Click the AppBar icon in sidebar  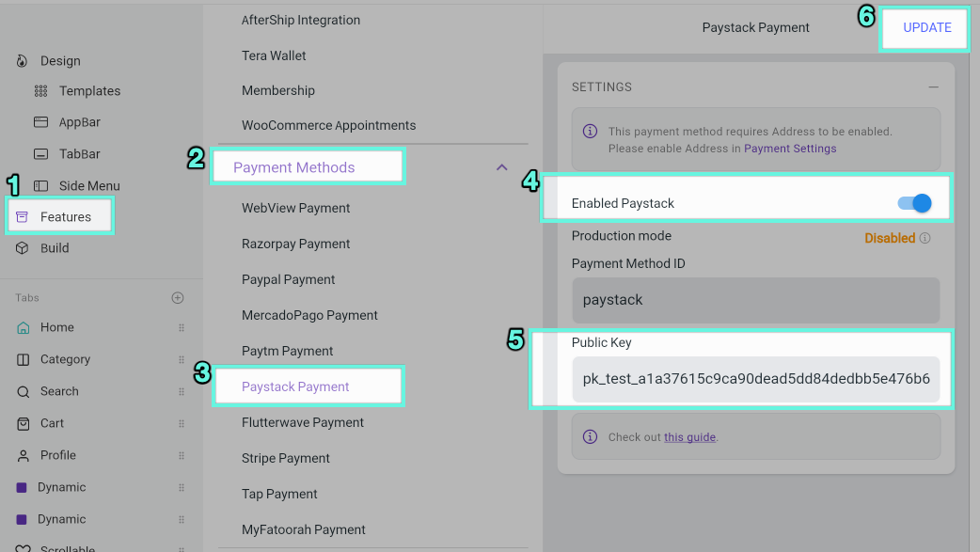40,122
